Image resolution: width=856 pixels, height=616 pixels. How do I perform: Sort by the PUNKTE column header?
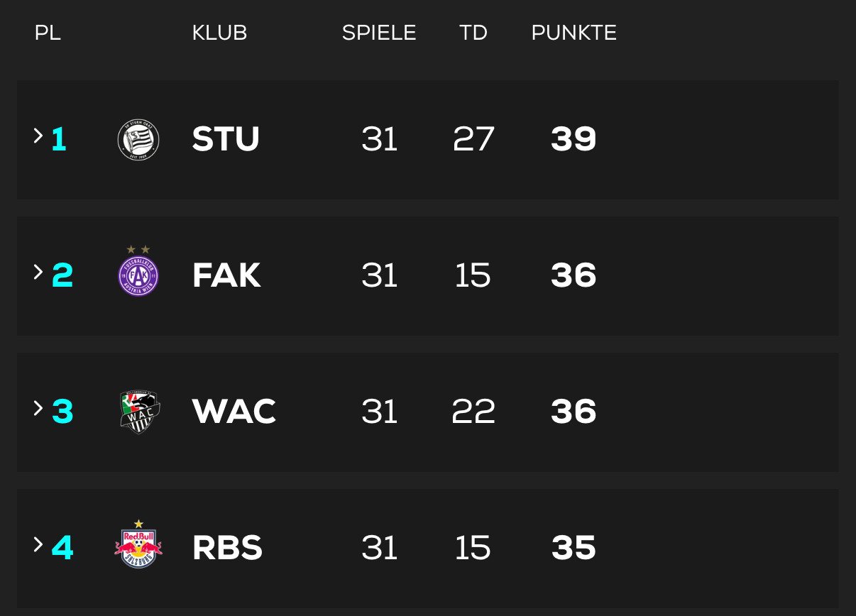(574, 33)
